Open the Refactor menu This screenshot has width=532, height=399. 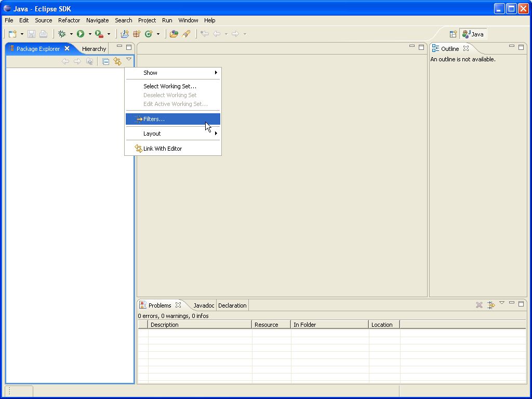pyautogui.click(x=69, y=20)
